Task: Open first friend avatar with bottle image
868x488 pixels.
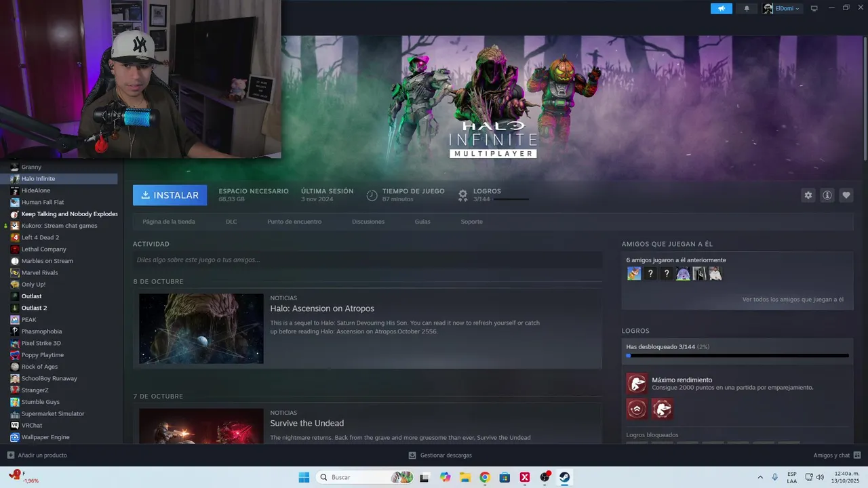Action: (634, 274)
